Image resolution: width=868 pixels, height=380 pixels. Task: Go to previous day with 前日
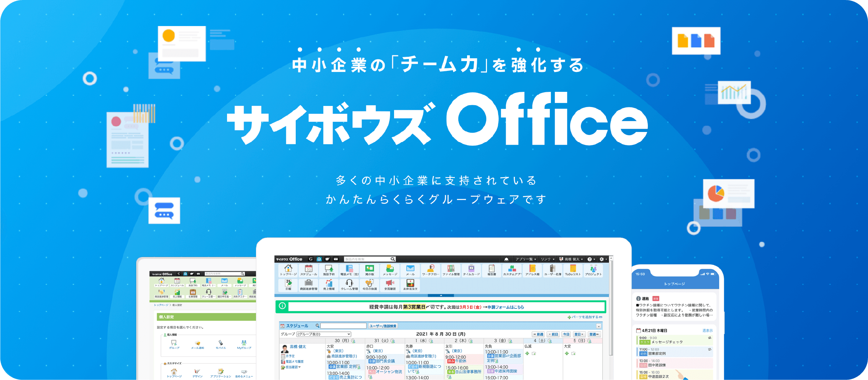click(x=553, y=334)
